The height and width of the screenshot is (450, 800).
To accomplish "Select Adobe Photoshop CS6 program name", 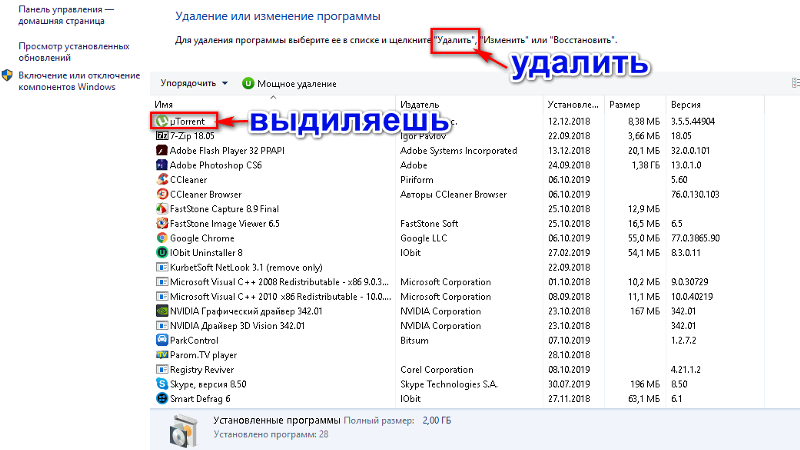I will point(215,165).
